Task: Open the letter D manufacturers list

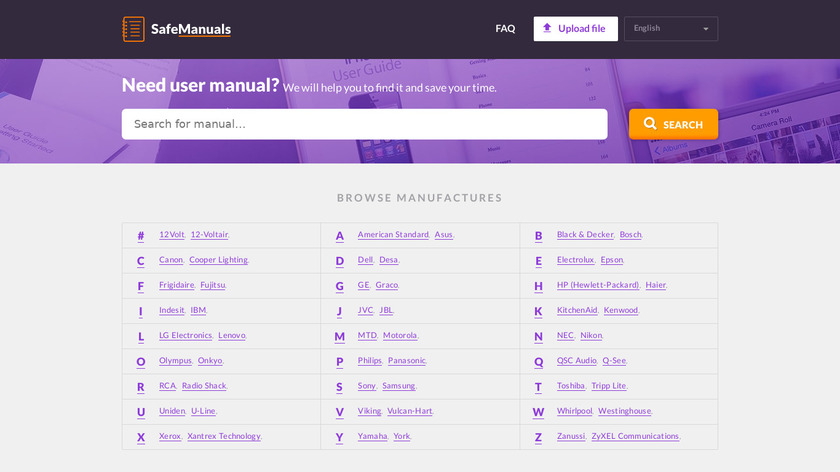Action: tap(340, 261)
